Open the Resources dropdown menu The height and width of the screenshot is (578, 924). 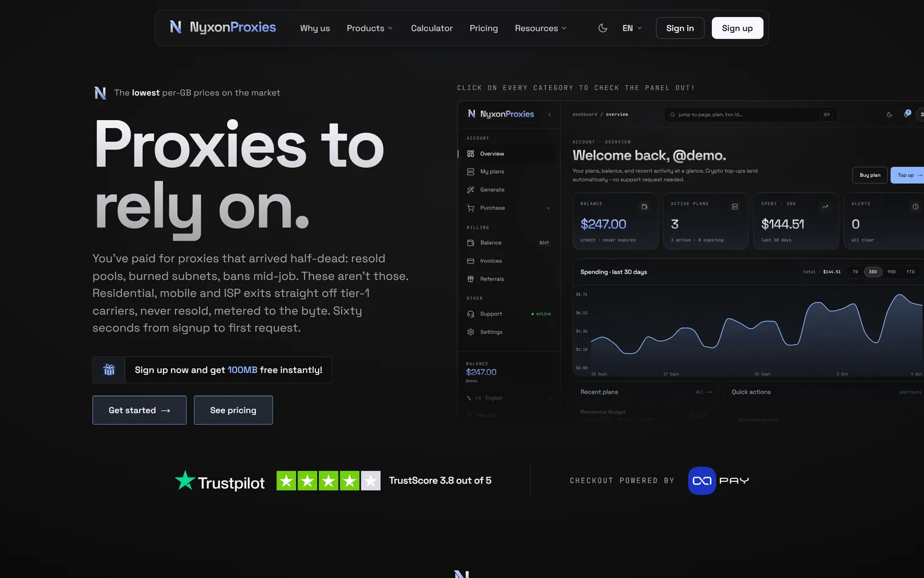point(540,28)
